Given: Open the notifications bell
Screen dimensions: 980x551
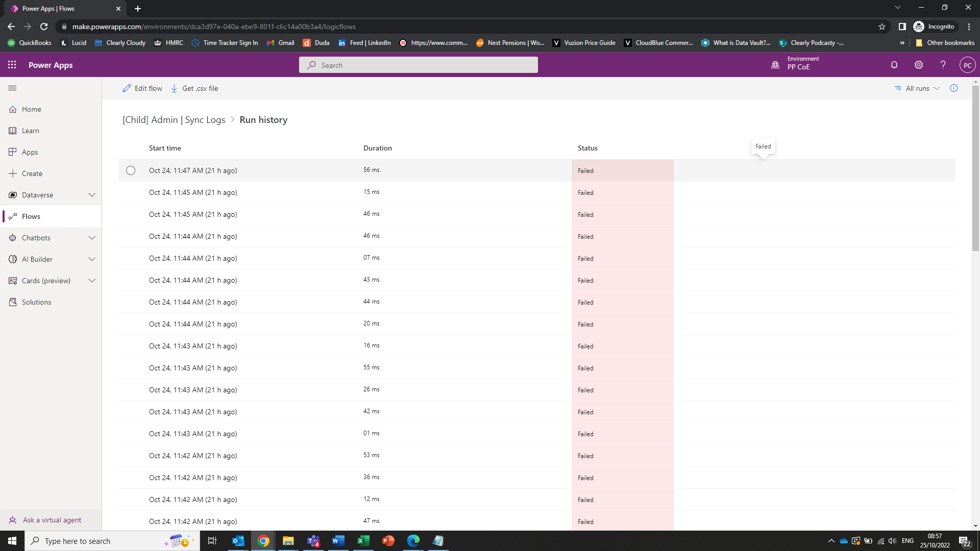Looking at the screenshot, I should tap(894, 65).
